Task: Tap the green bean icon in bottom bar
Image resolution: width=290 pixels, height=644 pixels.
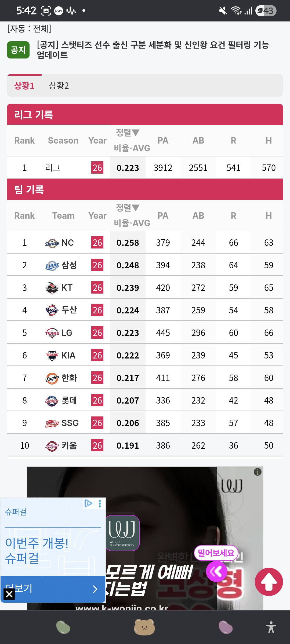Action: (x=63, y=627)
